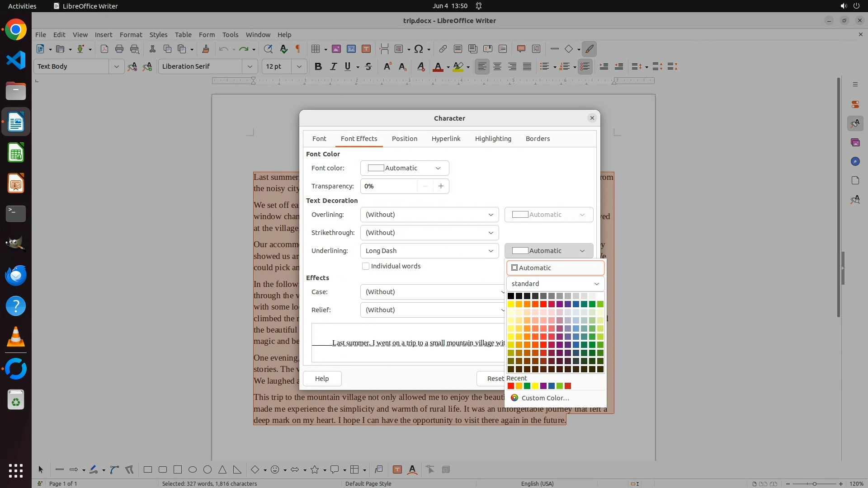Open the Font color dropdown
This screenshot has width=868, height=488.
click(x=404, y=168)
